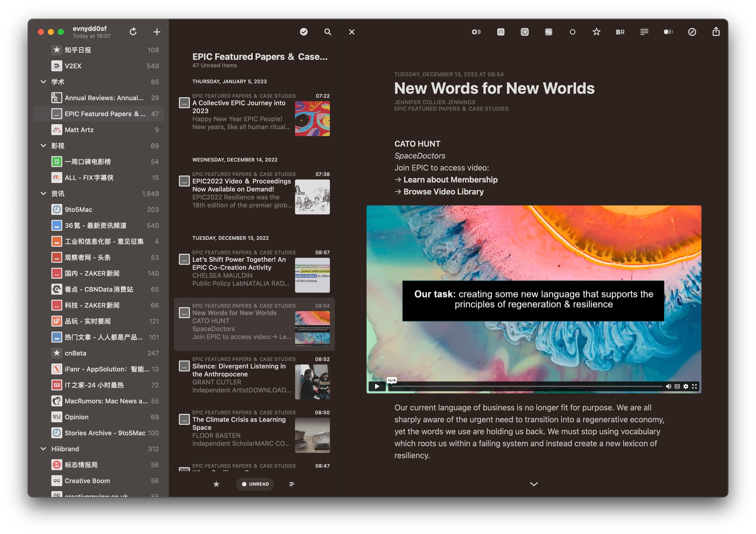Image resolution: width=756 pixels, height=534 pixels.
Task: Send the article to Telegram via the toolbar icon
Action: pos(525,32)
